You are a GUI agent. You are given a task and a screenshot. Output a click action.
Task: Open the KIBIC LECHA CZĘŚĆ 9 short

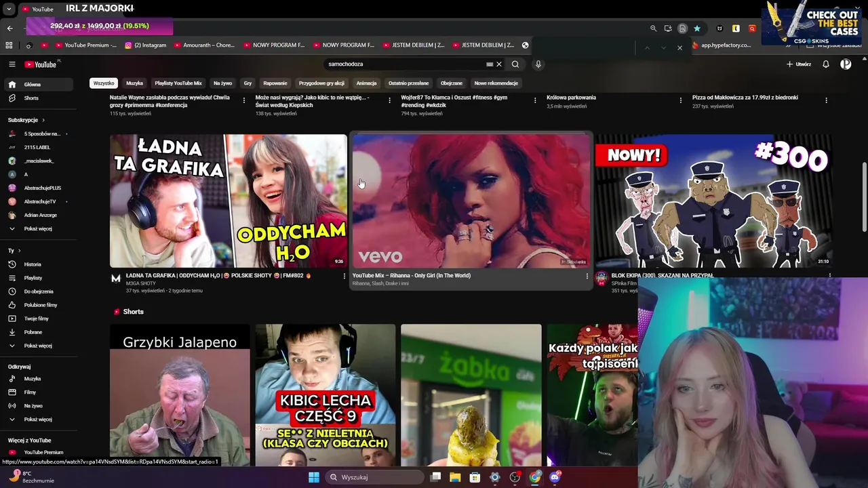coord(325,395)
